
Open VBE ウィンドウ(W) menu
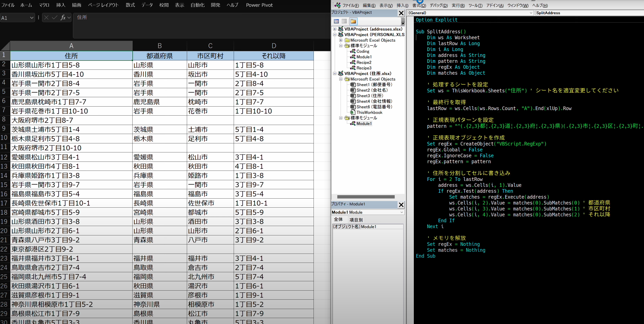[x=518, y=6]
